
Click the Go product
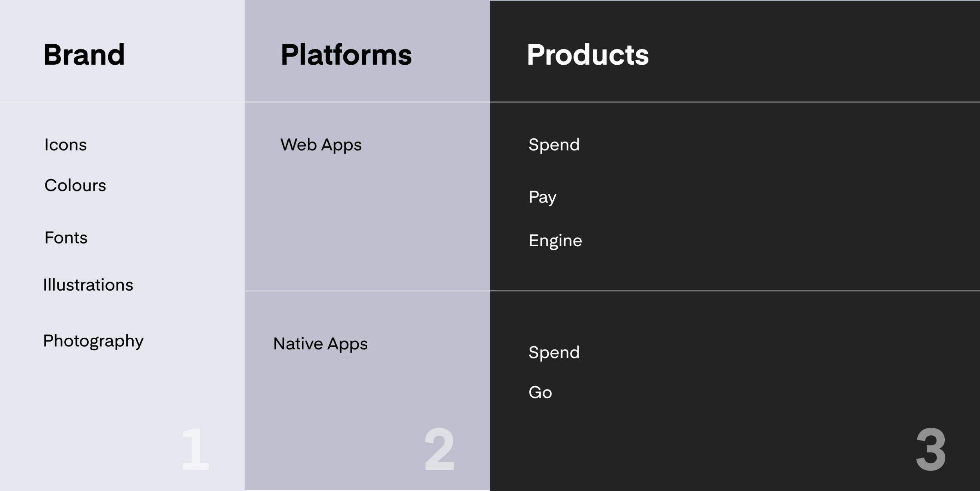coord(540,393)
